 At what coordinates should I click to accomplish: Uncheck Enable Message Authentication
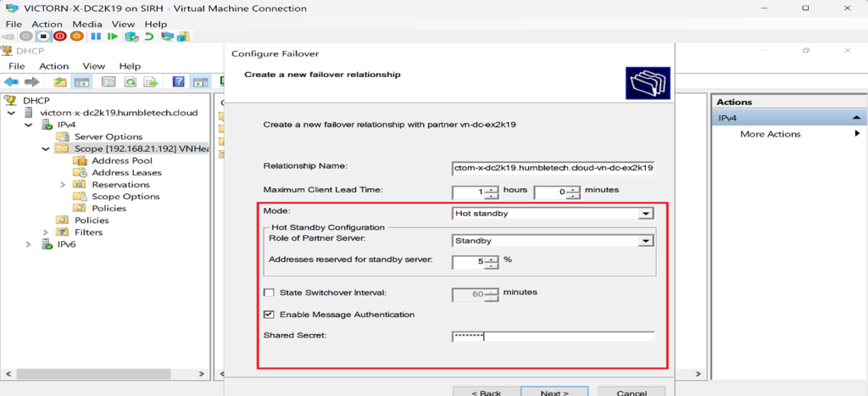[270, 315]
